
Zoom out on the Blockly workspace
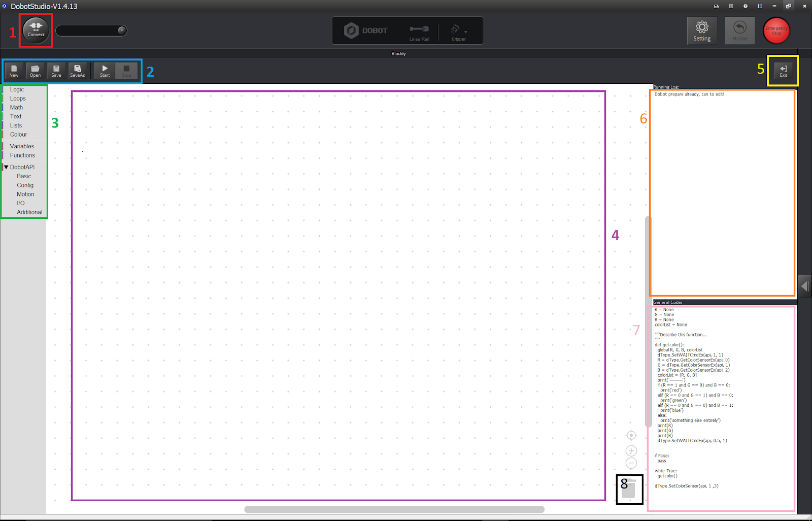tap(631, 463)
